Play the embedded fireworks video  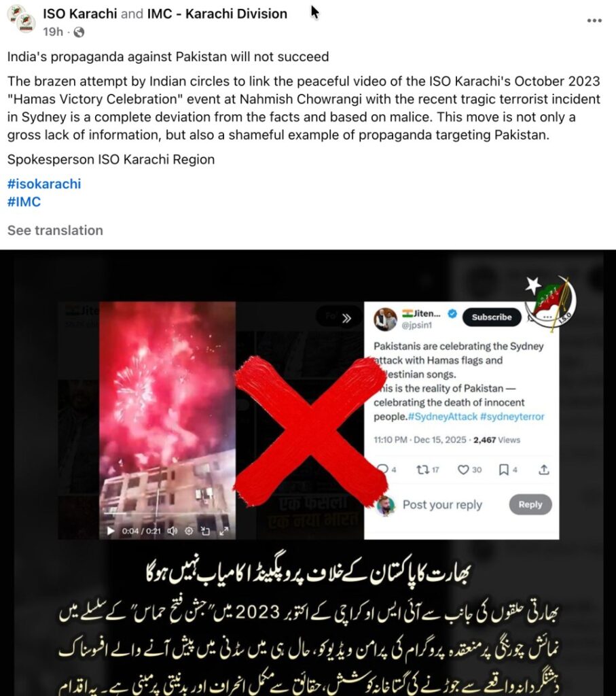pos(111,531)
